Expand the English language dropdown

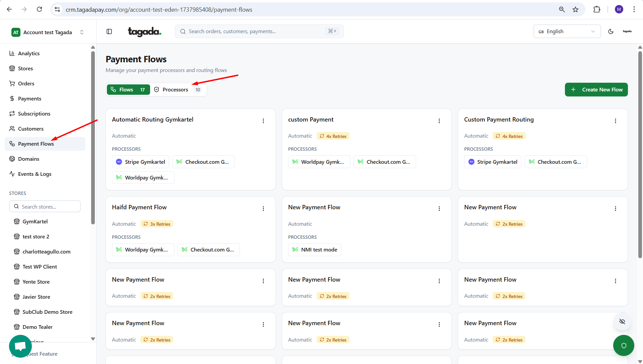pyautogui.click(x=567, y=31)
